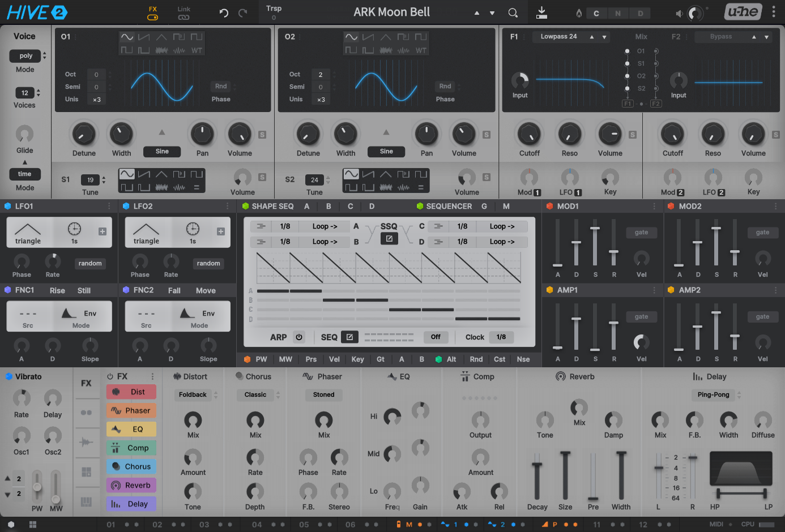Click the O1 Volume knob
This screenshot has height=532, width=785.
[240, 134]
